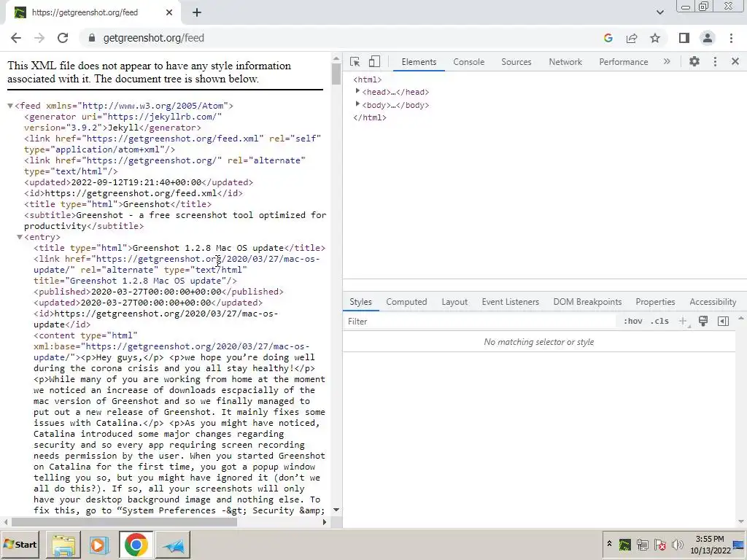Click the Google icon in address bar

[x=608, y=38]
